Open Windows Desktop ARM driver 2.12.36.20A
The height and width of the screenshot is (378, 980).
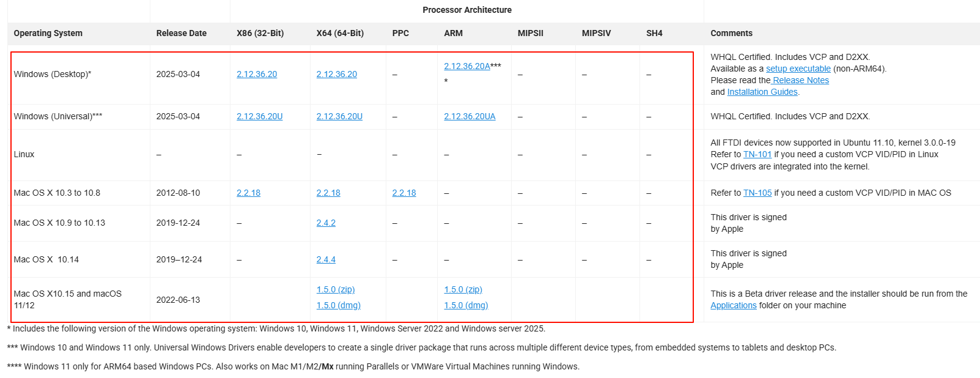[467, 66]
